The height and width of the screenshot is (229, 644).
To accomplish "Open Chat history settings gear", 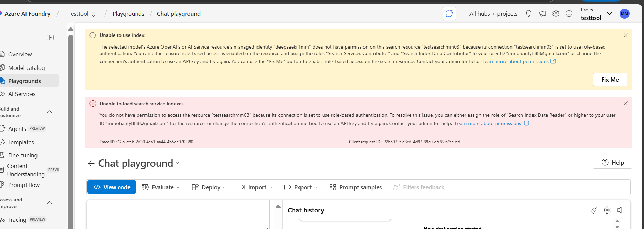I will pyautogui.click(x=607, y=210).
